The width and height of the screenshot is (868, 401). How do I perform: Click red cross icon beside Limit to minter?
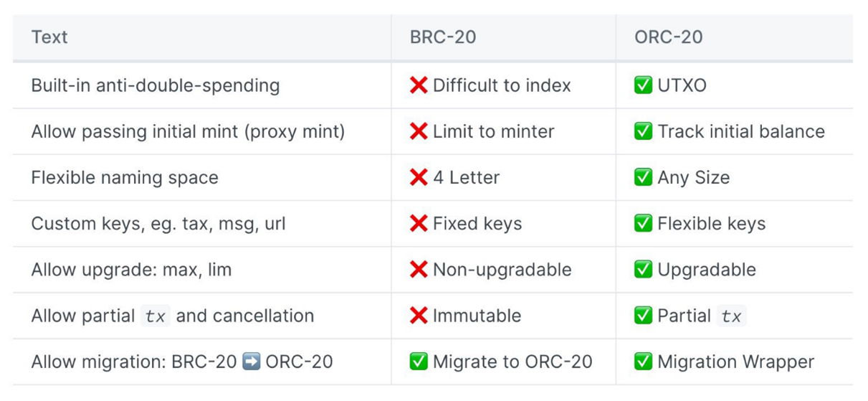point(419,131)
